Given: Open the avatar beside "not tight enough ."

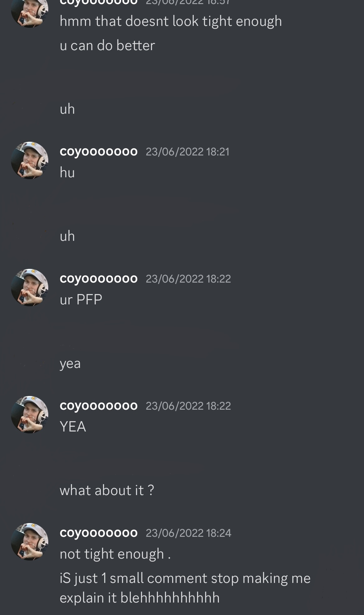Looking at the screenshot, I should 30,542.
